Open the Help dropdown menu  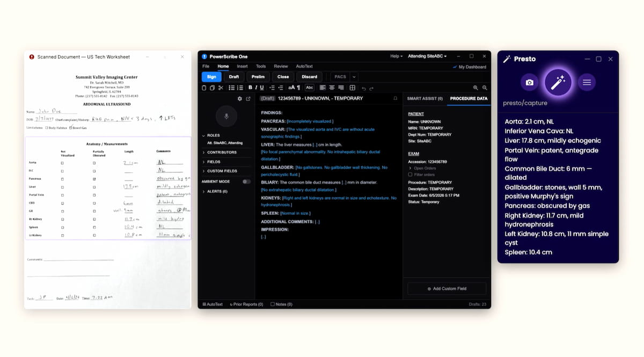click(x=396, y=56)
